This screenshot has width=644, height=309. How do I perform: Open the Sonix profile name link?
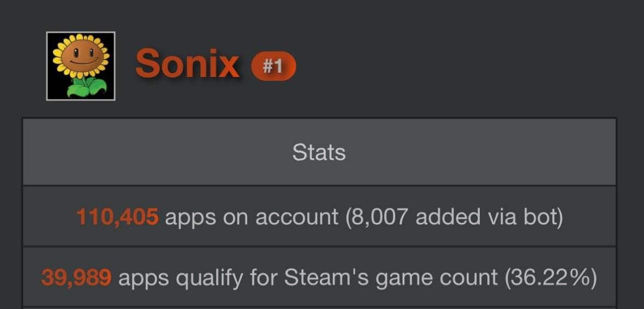pyautogui.click(x=187, y=64)
